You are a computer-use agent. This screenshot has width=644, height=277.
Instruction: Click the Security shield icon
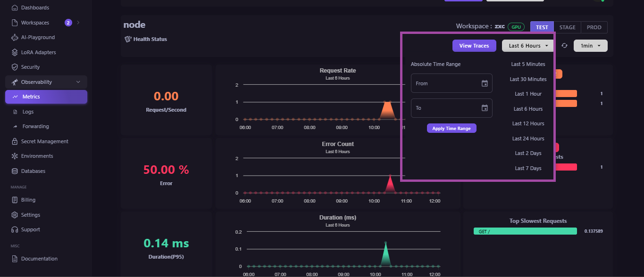coord(15,67)
